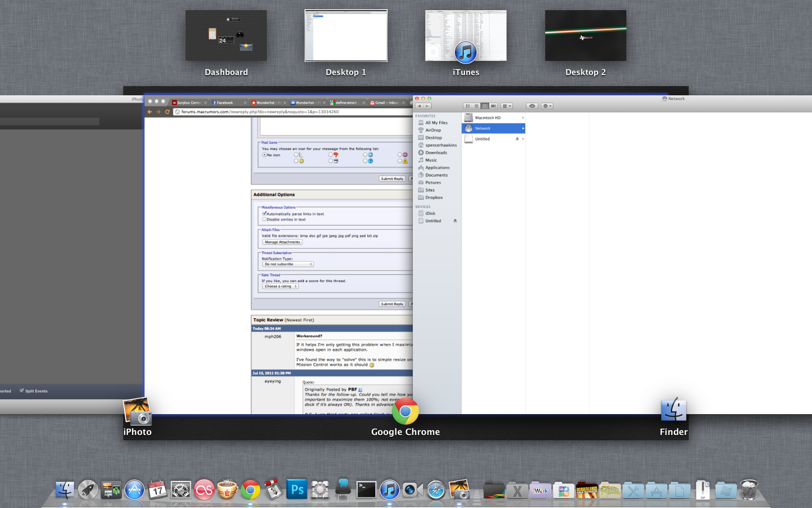812x508 pixels.
Task: Select the yellow smiley post icon radio
Action: click(296, 161)
